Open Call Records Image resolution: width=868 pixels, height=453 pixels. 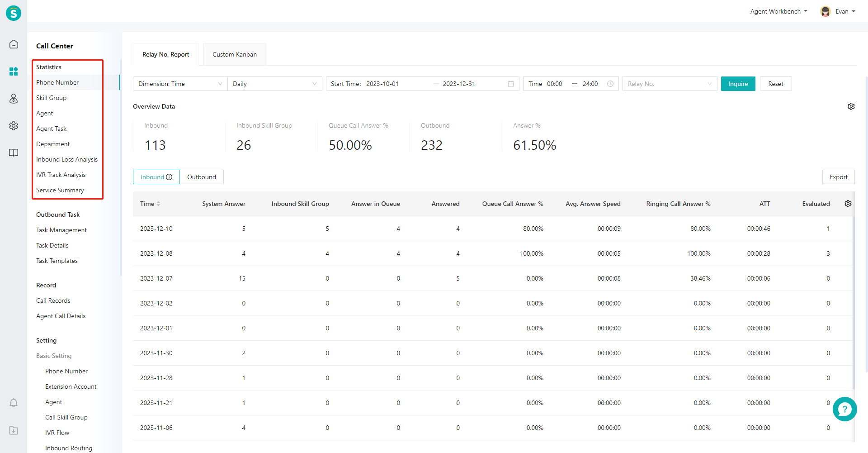[x=53, y=300]
